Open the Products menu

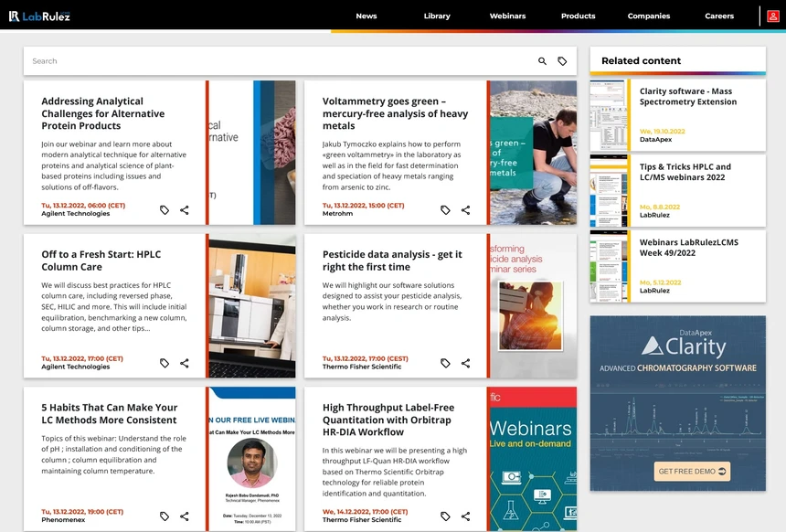point(578,16)
